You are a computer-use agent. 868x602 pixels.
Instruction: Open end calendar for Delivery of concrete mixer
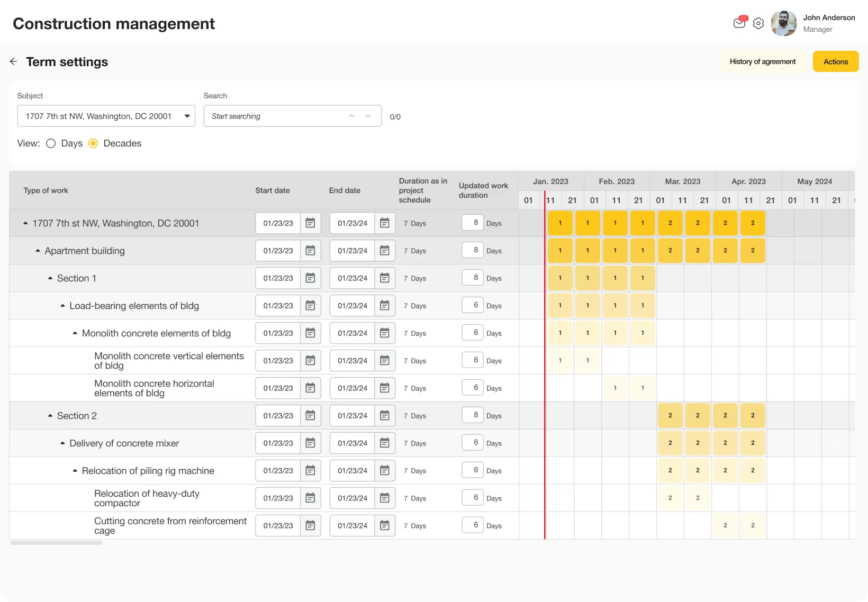pyautogui.click(x=385, y=443)
